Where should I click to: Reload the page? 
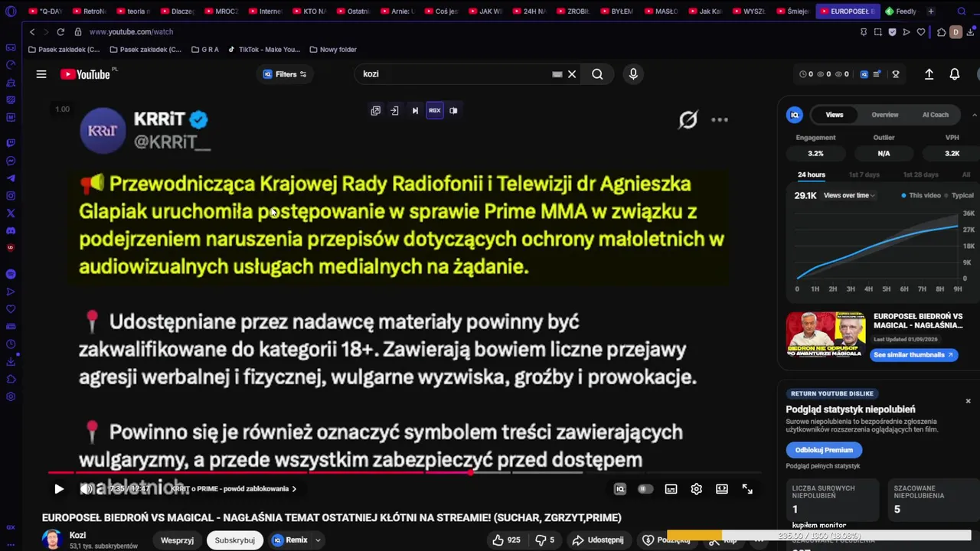(60, 32)
